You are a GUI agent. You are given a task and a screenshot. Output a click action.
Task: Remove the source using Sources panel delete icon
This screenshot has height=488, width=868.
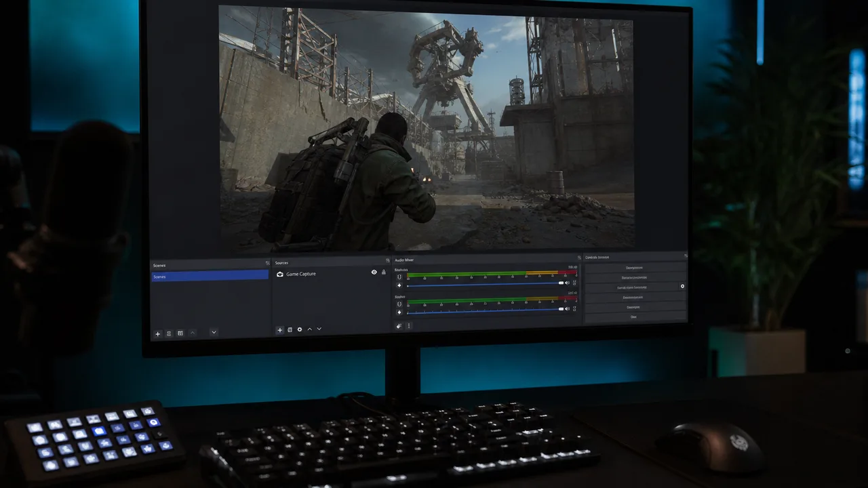coord(290,330)
